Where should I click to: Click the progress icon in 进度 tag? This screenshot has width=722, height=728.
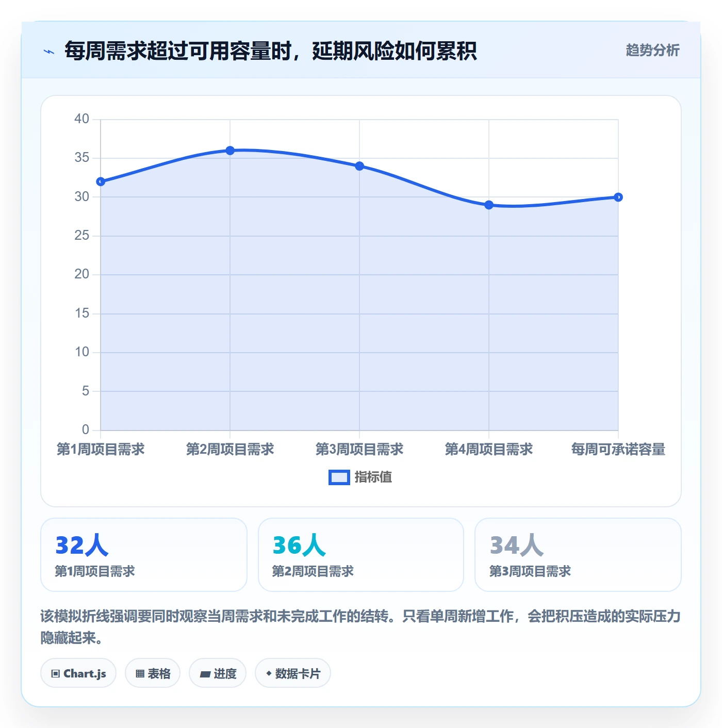tap(205, 674)
